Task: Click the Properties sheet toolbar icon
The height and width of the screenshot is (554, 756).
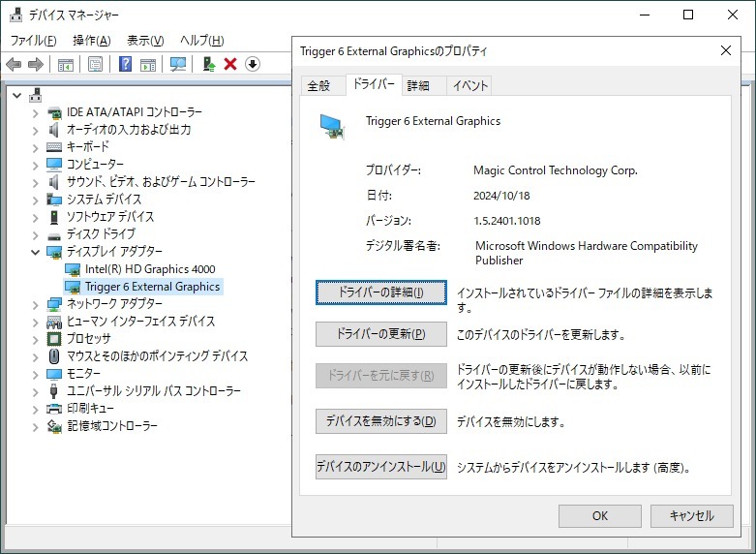Action: [96, 64]
